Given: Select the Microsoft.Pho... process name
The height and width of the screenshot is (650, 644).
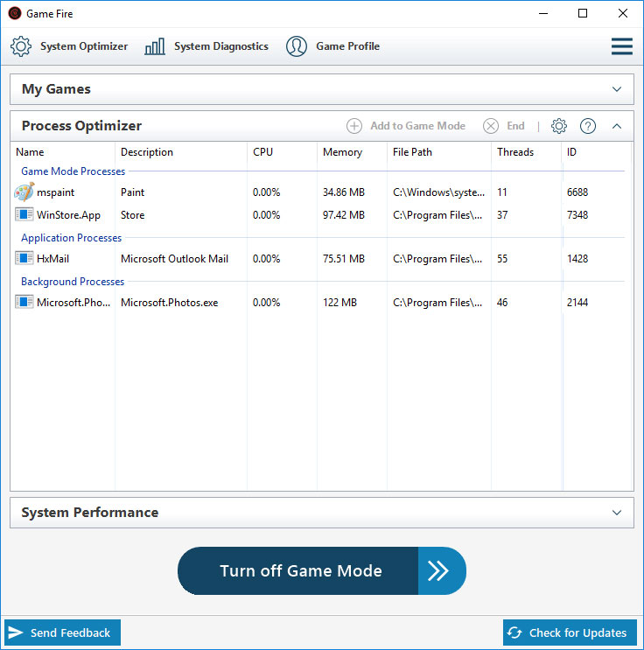Looking at the screenshot, I should coord(73,302).
